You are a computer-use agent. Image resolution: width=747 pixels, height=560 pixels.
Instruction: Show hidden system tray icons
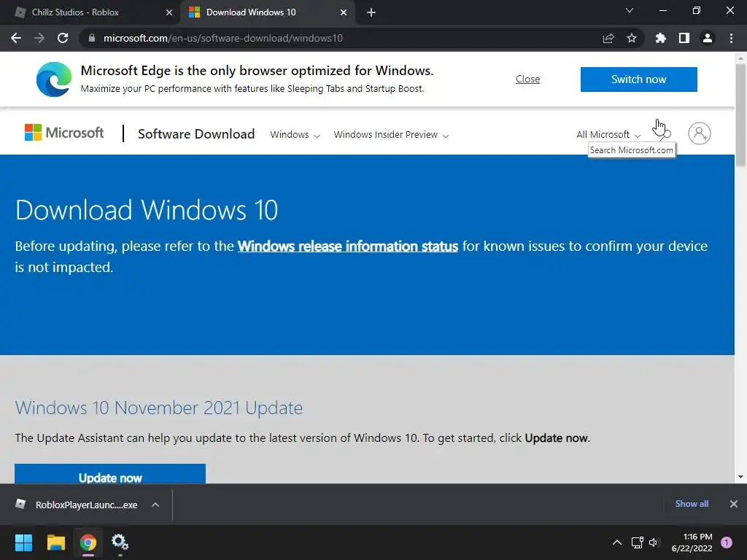point(617,542)
